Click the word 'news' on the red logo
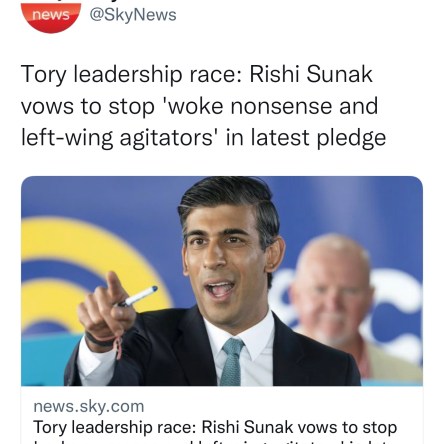Image resolution: width=444 pixels, height=444 pixels. click(x=51, y=15)
